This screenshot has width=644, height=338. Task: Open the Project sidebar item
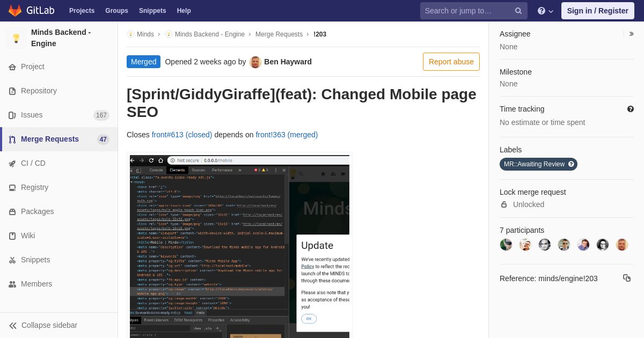tap(59, 67)
